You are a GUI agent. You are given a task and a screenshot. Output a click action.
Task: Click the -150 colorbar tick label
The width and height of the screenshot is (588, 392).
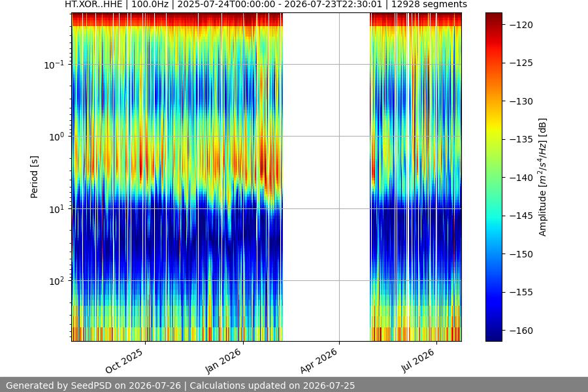[521, 254]
